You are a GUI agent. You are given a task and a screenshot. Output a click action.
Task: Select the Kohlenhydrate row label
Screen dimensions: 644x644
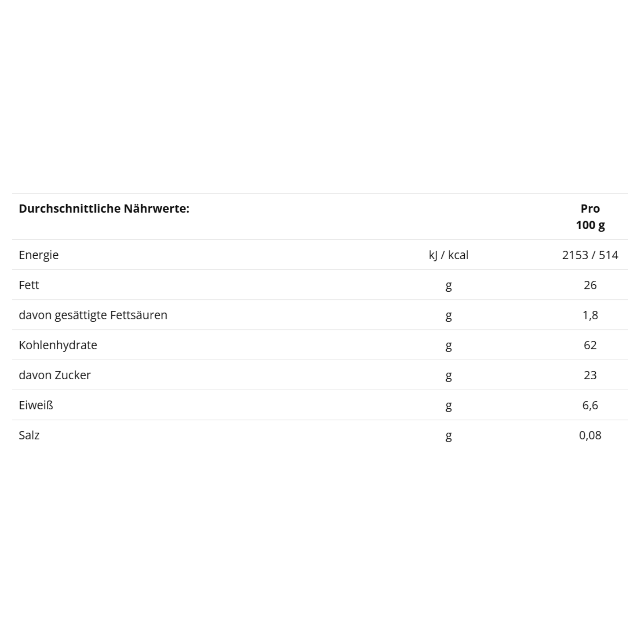pos(58,345)
